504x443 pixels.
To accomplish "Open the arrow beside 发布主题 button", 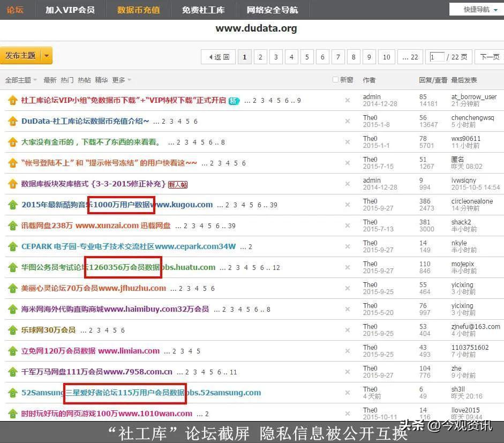I will pos(47,56).
